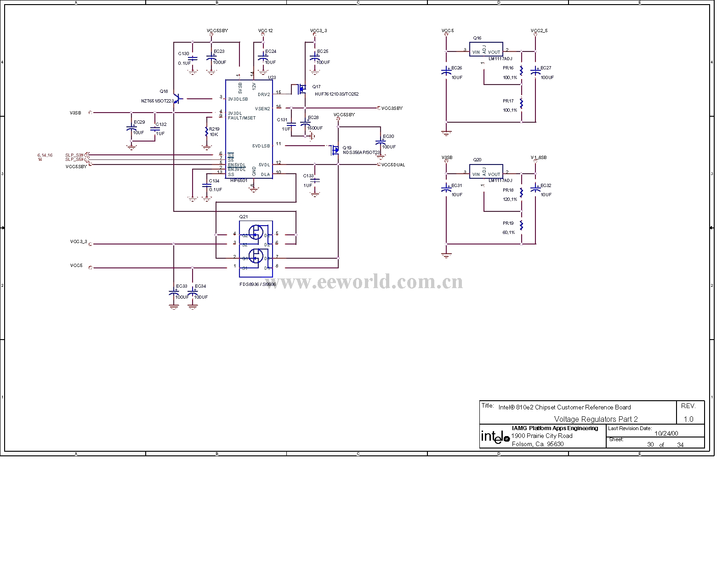
Task: Click the 'Q20' regulator designator
Action: (x=477, y=160)
